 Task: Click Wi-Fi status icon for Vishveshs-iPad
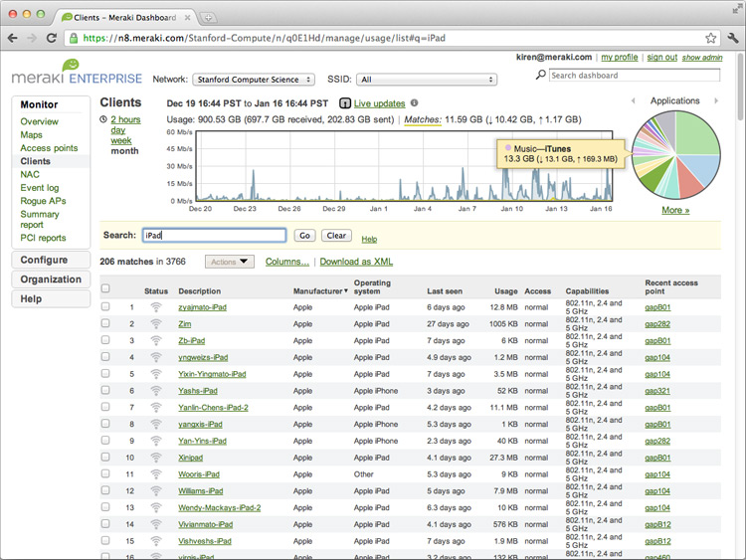155,541
